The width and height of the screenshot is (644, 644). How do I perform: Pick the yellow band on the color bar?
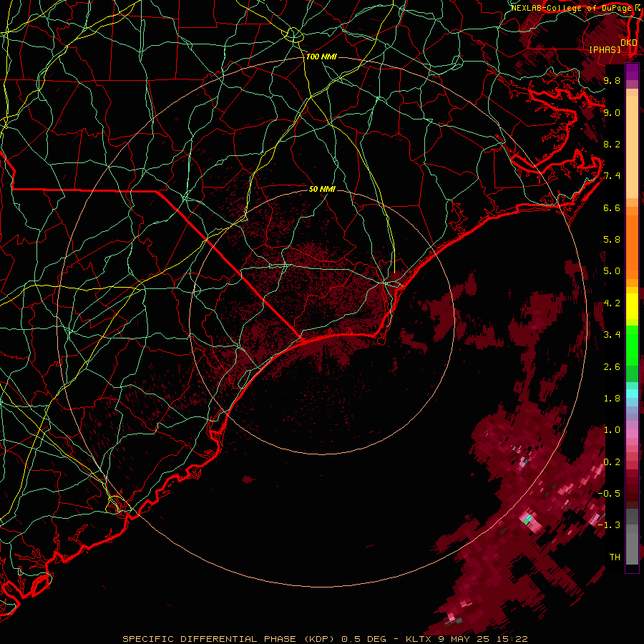tap(632, 306)
